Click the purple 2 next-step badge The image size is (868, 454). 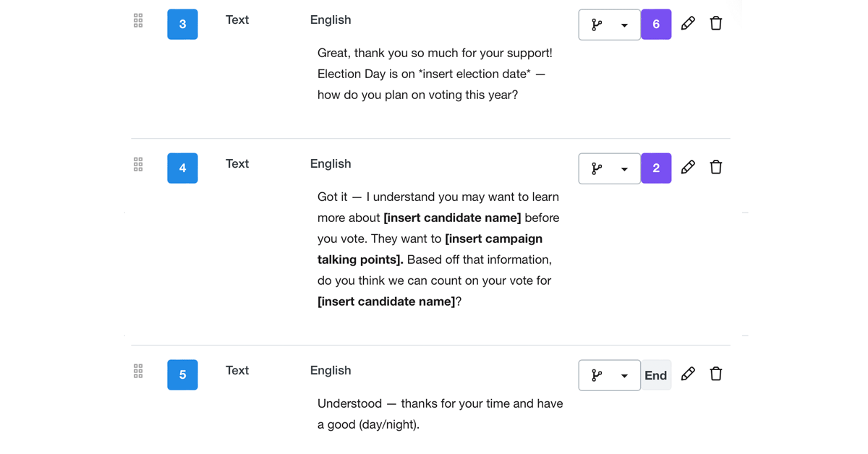click(x=656, y=168)
